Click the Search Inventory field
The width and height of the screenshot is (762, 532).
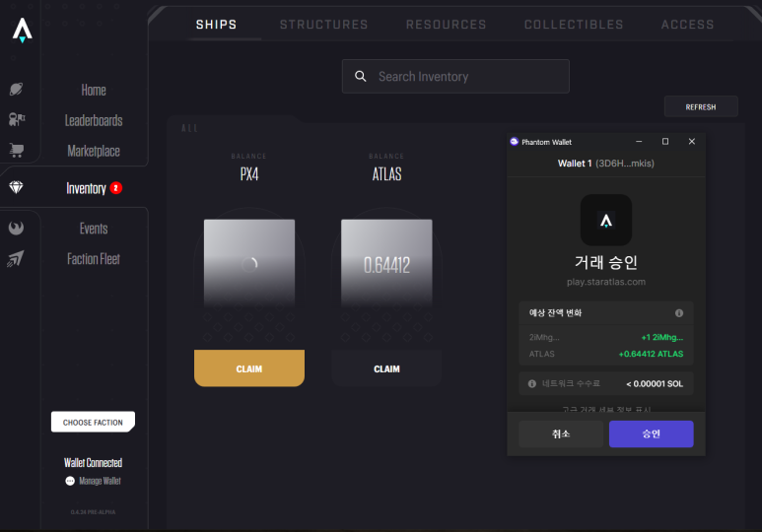(455, 76)
